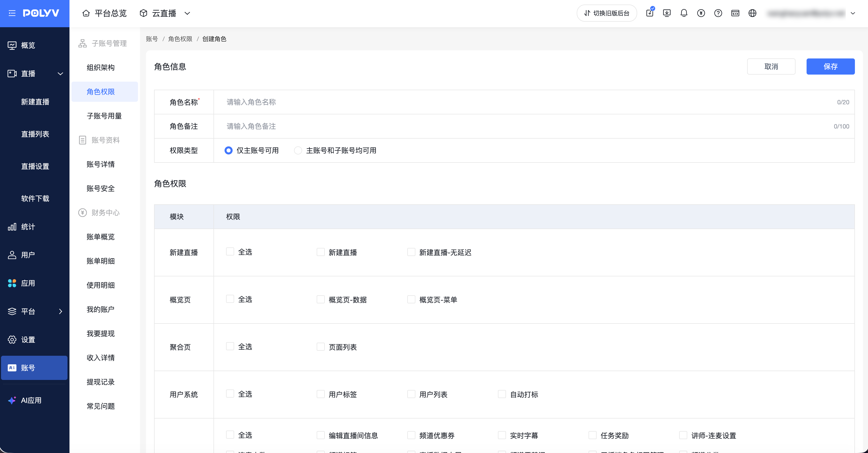The width and height of the screenshot is (868, 453).
Task: Click the 统计 bar chart icon
Action: point(12,227)
